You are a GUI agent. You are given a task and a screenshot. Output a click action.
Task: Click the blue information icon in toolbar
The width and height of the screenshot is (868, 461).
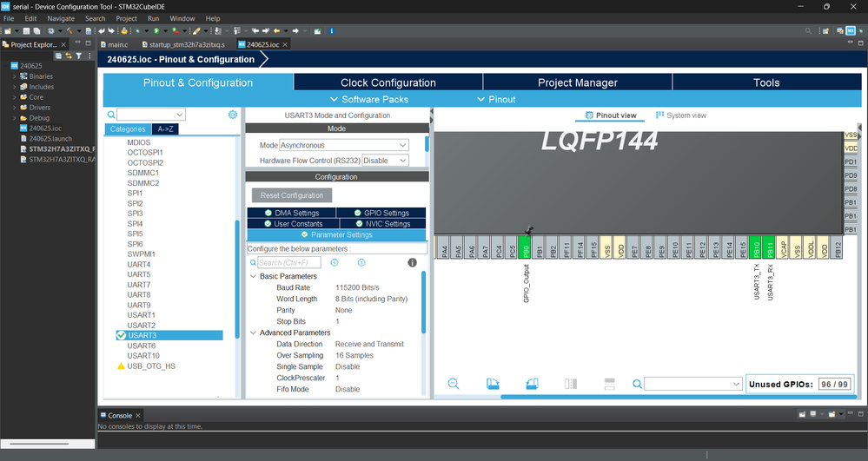pyautogui.click(x=332, y=31)
